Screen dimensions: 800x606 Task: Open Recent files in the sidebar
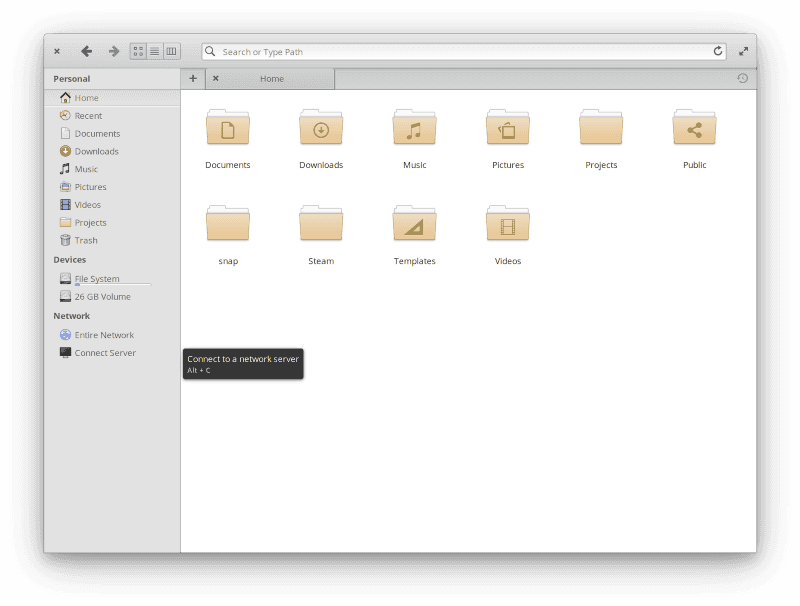[86, 115]
